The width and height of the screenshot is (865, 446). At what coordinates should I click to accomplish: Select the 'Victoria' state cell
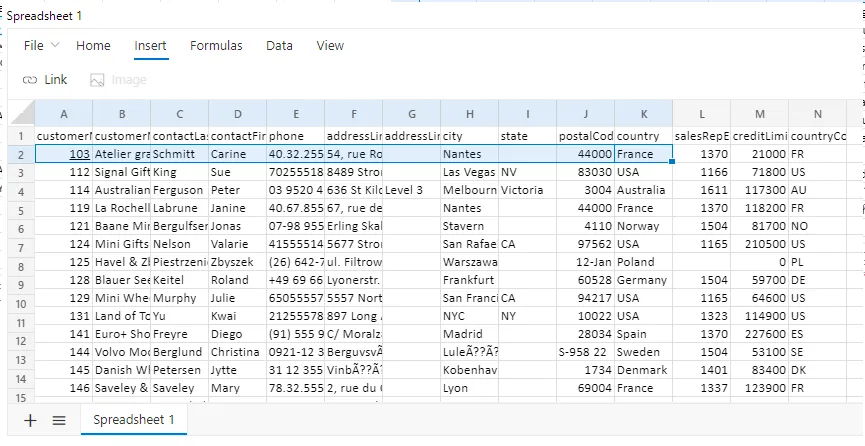pyautogui.click(x=527, y=190)
